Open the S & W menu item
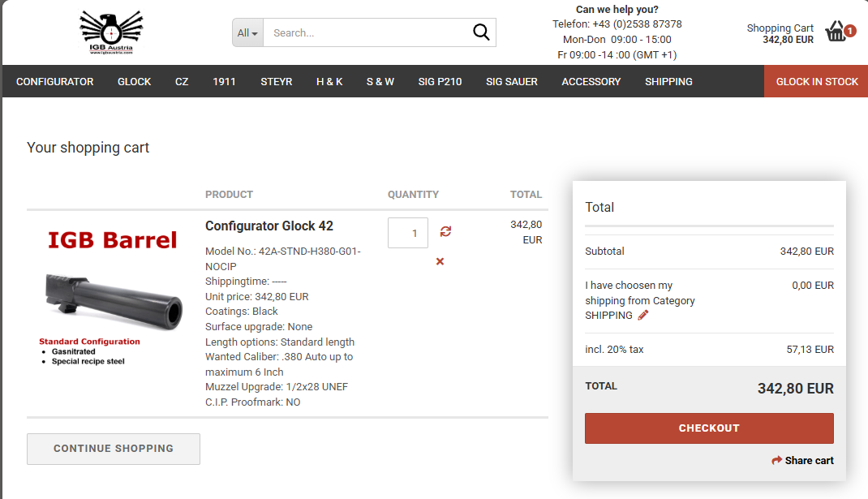The width and height of the screenshot is (868, 499). [380, 81]
